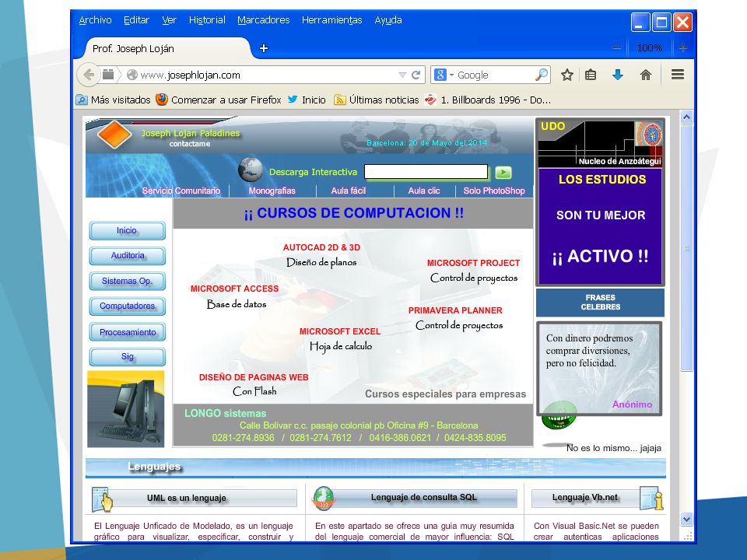Click the Google search input field

(495, 75)
